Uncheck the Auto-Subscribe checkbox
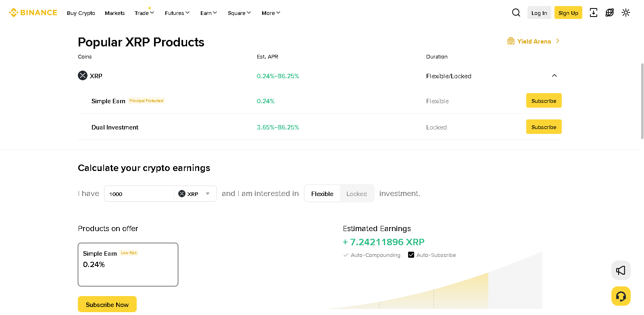The height and width of the screenshot is (315, 644). click(411, 255)
